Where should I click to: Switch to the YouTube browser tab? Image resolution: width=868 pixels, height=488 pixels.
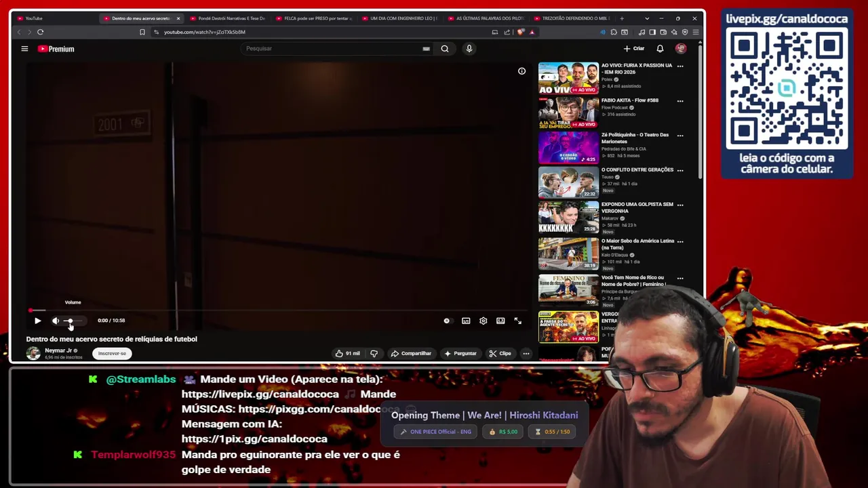tap(54, 18)
